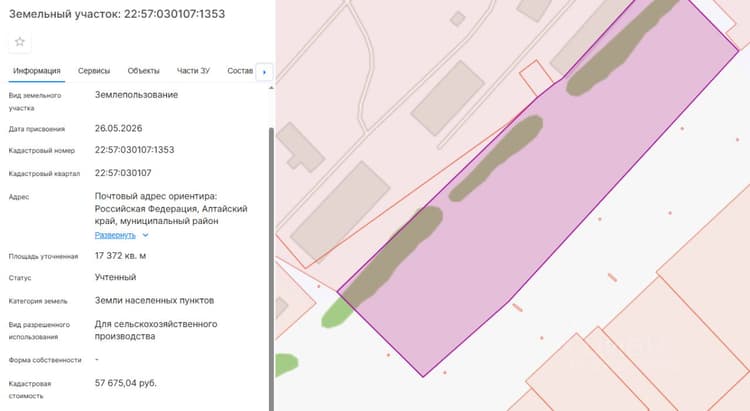Viewport: 750px width, 411px height.
Task: Select the Части ЗУ tab
Action: [193, 71]
